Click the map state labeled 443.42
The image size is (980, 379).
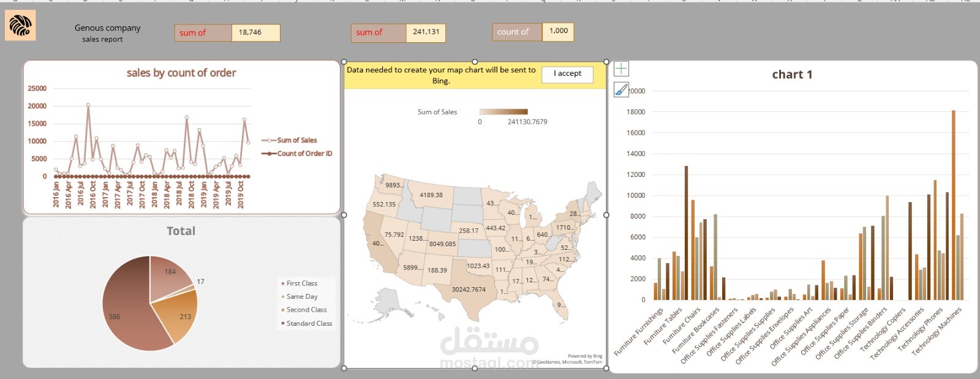click(496, 228)
